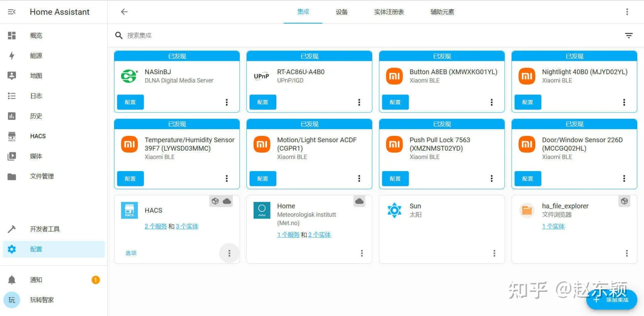This screenshot has width=644, height=316.
Task: Click the Sun integration icon
Action: point(394,210)
